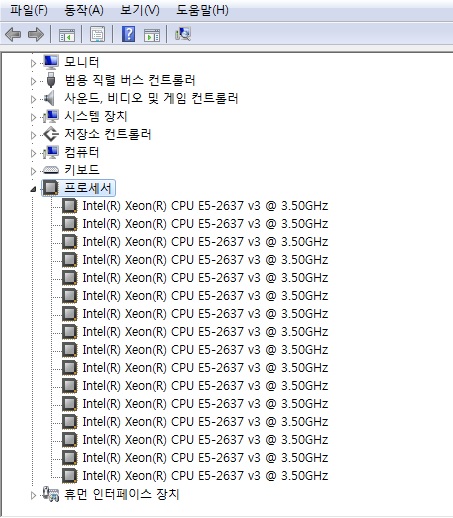Expand the 시스템 장치 node
The width and height of the screenshot is (453, 518).
(x=33, y=117)
